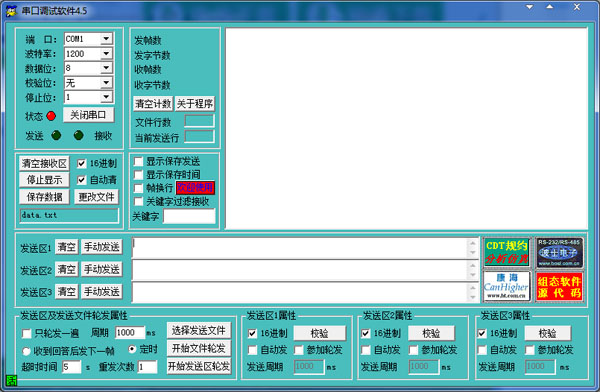Click 手动发送 for 发送区1
This screenshot has height=392, width=600.
point(102,247)
